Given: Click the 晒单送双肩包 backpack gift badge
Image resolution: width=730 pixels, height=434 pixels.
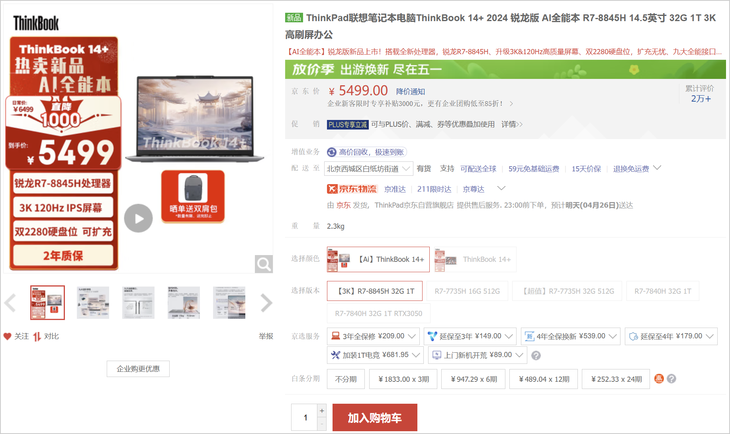Looking at the screenshot, I should coord(193,196).
